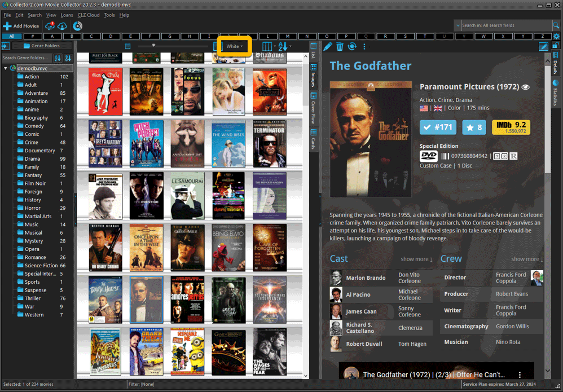Open the Statistics side tab
Screen dimensions: 563x392
[x=556, y=93]
